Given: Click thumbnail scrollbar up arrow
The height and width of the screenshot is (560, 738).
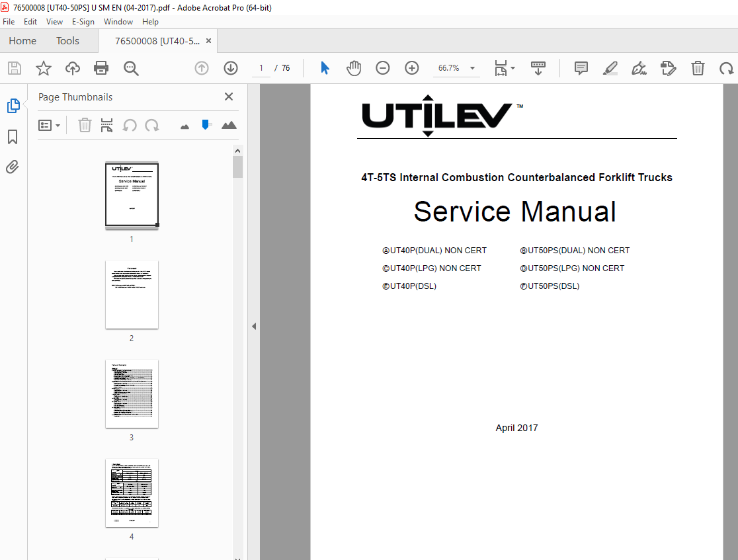Looking at the screenshot, I should coord(237,151).
